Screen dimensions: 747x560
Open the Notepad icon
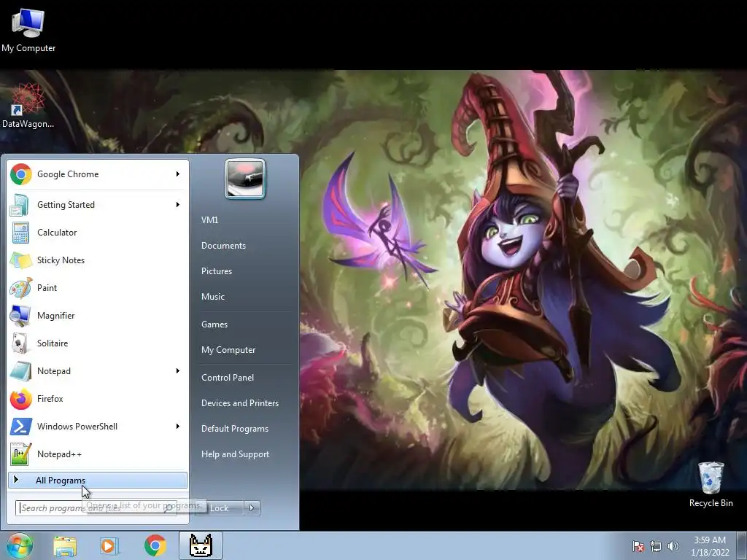click(x=20, y=371)
